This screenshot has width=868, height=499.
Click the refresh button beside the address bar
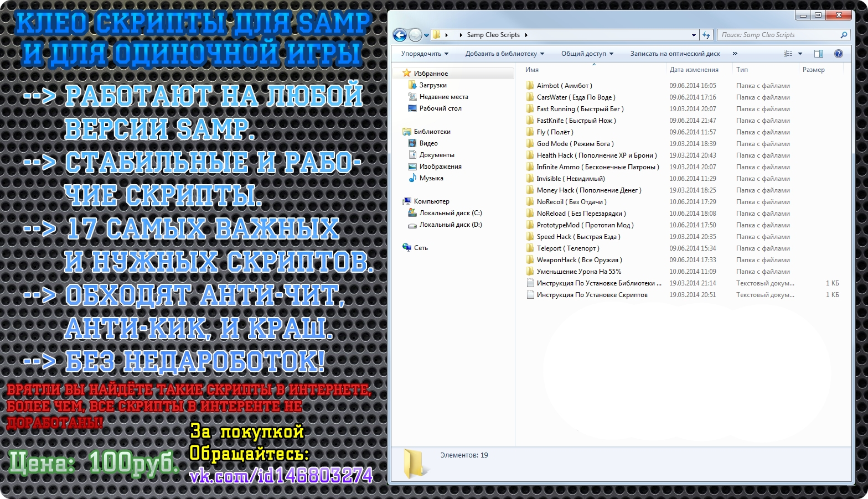point(706,35)
